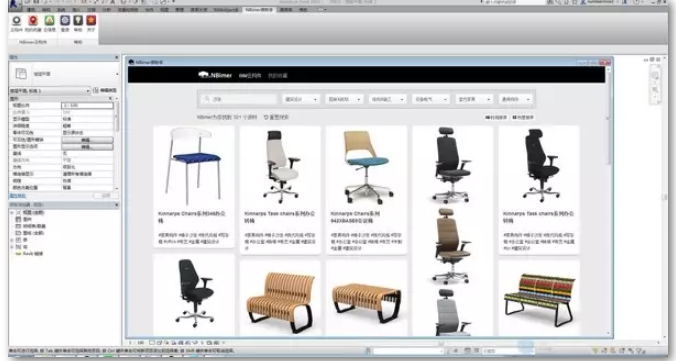Open 我的收藏 red map-pin ribbon icon
Viewport: 676px width, 361px height.
click(33, 21)
